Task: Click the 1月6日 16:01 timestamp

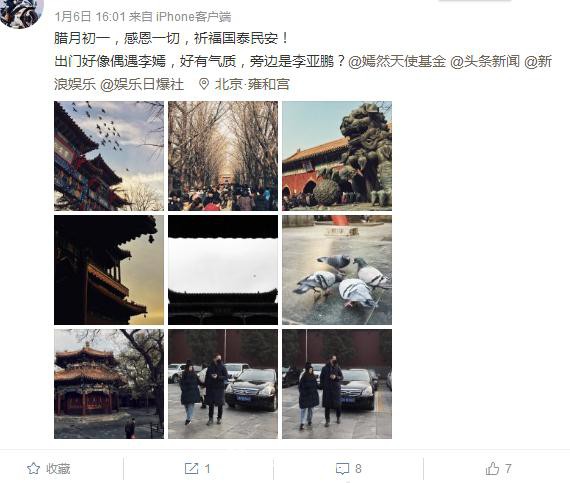Action: coord(90,17)
